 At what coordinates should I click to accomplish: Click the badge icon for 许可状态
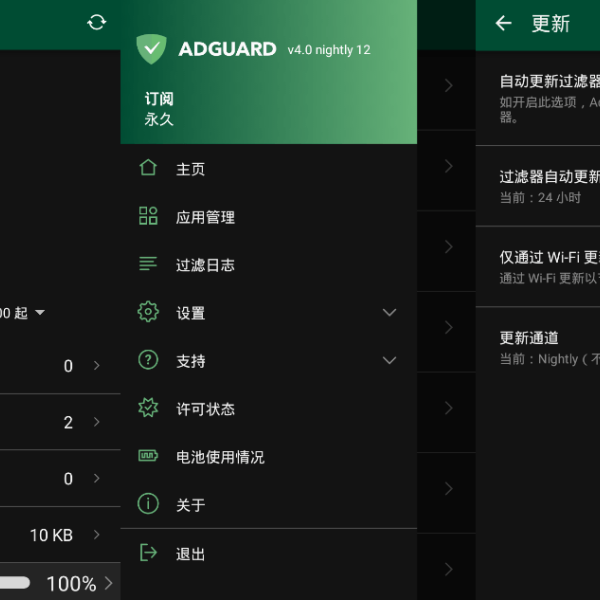148,408
